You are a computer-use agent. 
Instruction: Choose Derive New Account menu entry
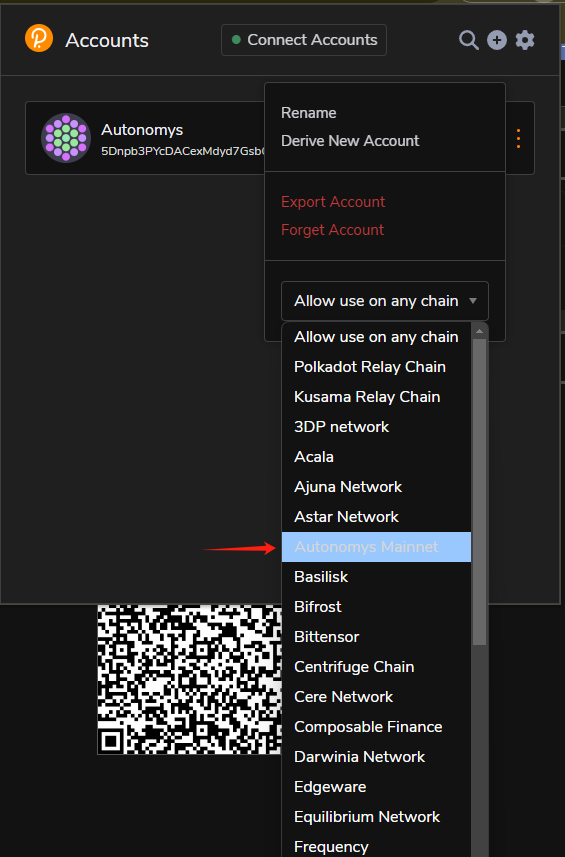(350, 140)
